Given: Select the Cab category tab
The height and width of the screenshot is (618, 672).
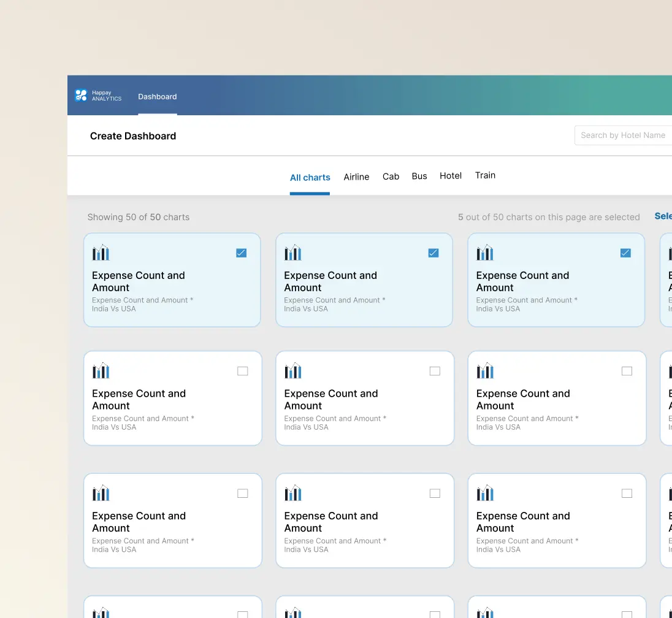Looking at the screenshot, I should 391,177.
